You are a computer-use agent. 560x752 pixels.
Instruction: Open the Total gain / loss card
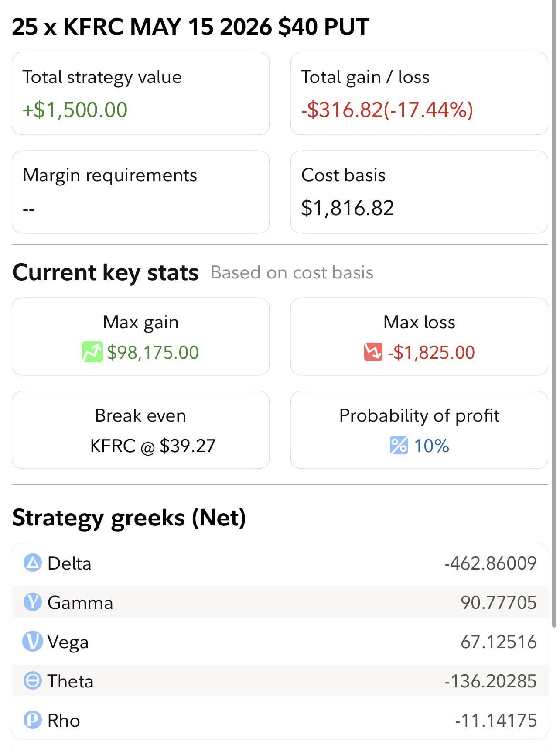419,93
